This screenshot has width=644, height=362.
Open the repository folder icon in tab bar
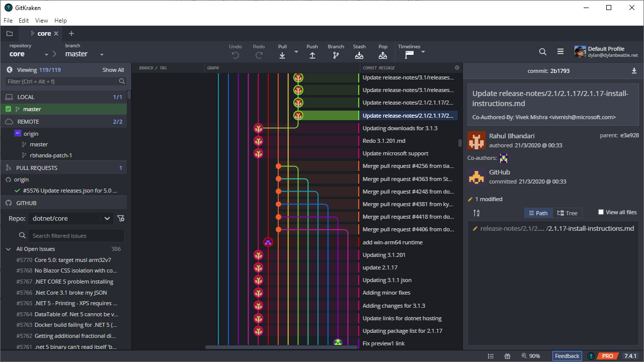coord(10,34)
